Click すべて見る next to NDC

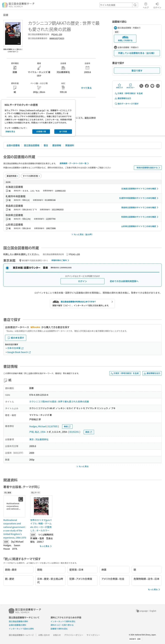pyautogui.click(x=86, y=88)
